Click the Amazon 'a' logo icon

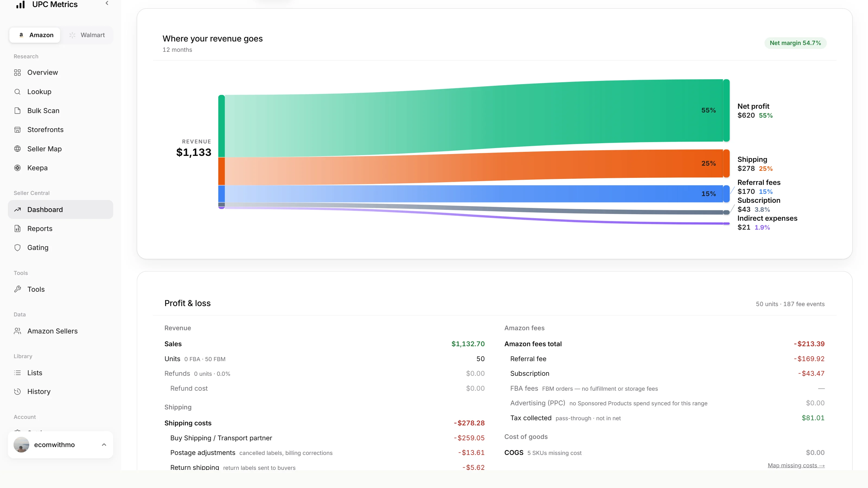click(x=21, y=35)
